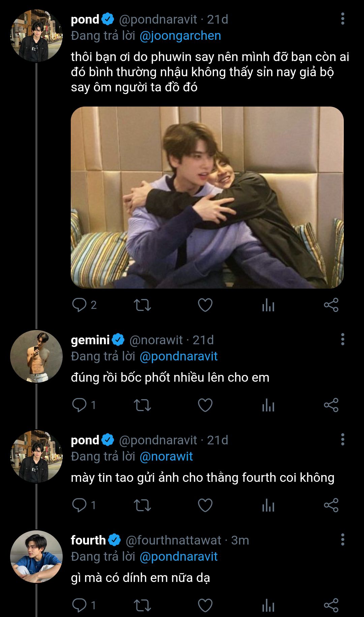Viewport: 364px width, 617px height.
Task: Open more options on fourth's tweet
Action: pyautogui.click(x=342, y=539)
